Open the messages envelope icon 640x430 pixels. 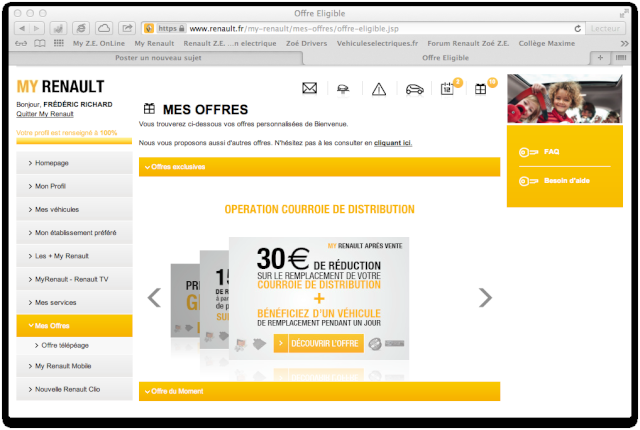309,88
